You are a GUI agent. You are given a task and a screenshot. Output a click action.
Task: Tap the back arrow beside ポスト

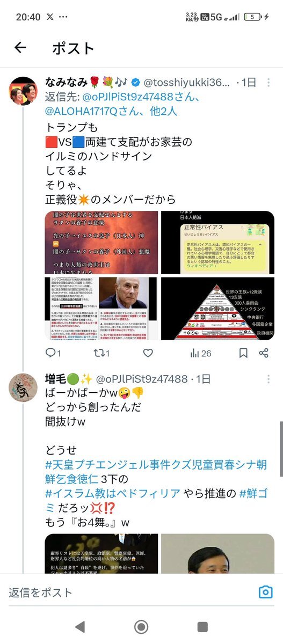click(20, 48)
